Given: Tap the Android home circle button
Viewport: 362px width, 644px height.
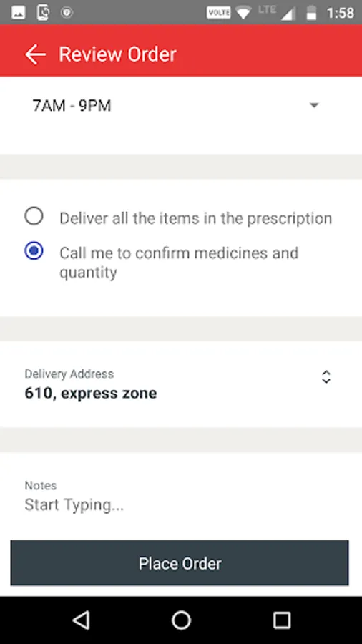Looking at the screenshot, I should pyautogui.click(x=181, y=620).
